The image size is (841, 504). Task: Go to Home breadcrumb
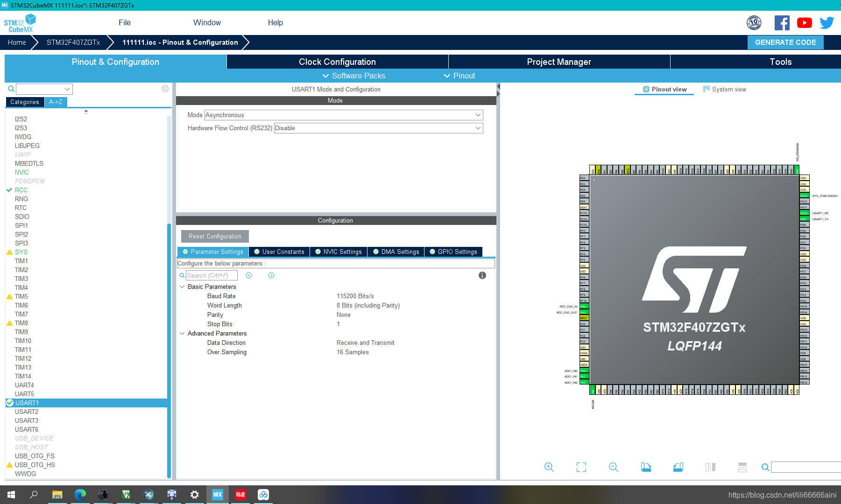[17, 42]
